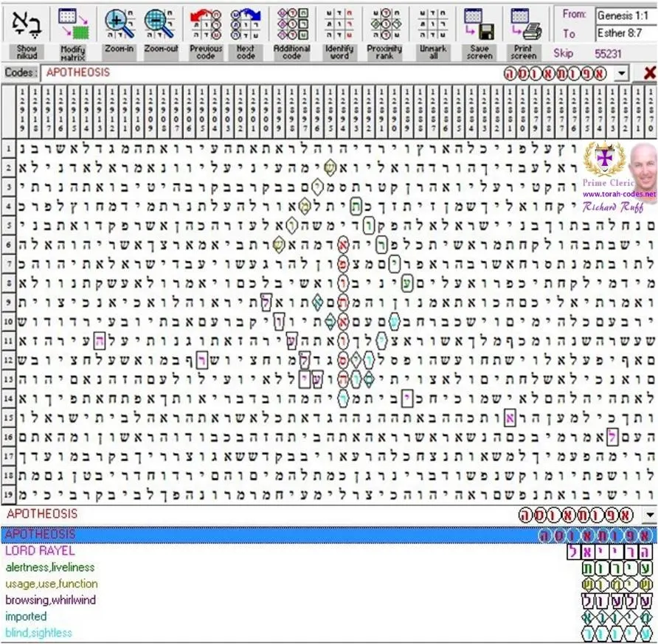Edit the From verse field
Screen dimensions: 658x644
pyautogui.click(x=626, y=16)
